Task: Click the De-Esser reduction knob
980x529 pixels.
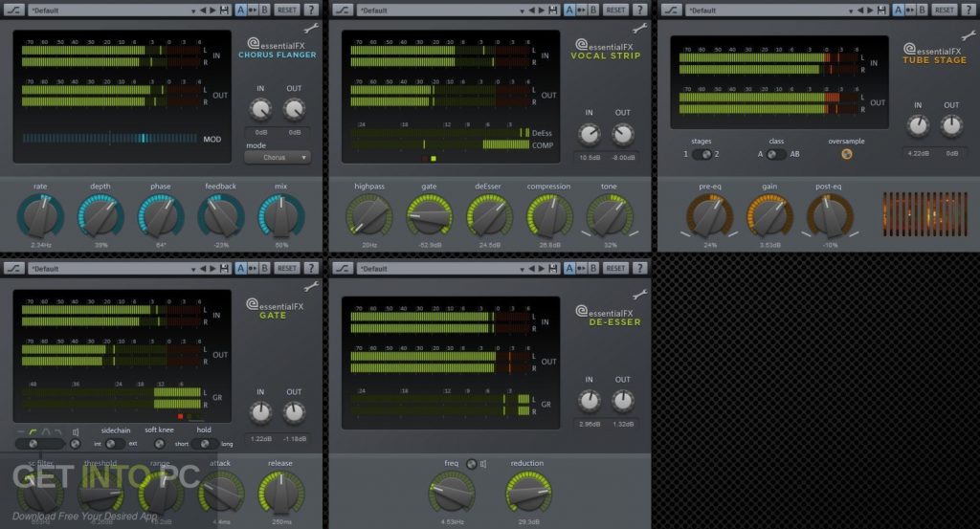Action: [528, 493]
